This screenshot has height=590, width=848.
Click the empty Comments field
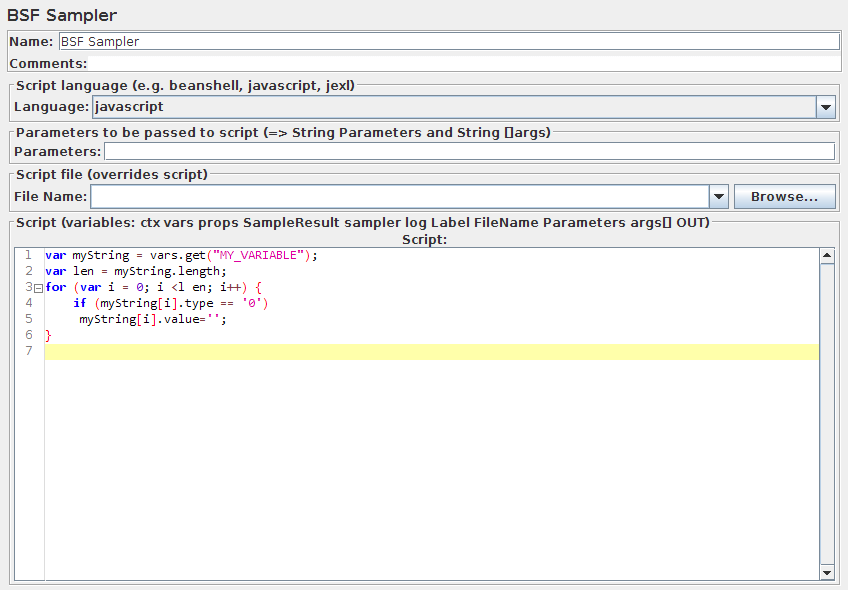click(x=460, y=63)
